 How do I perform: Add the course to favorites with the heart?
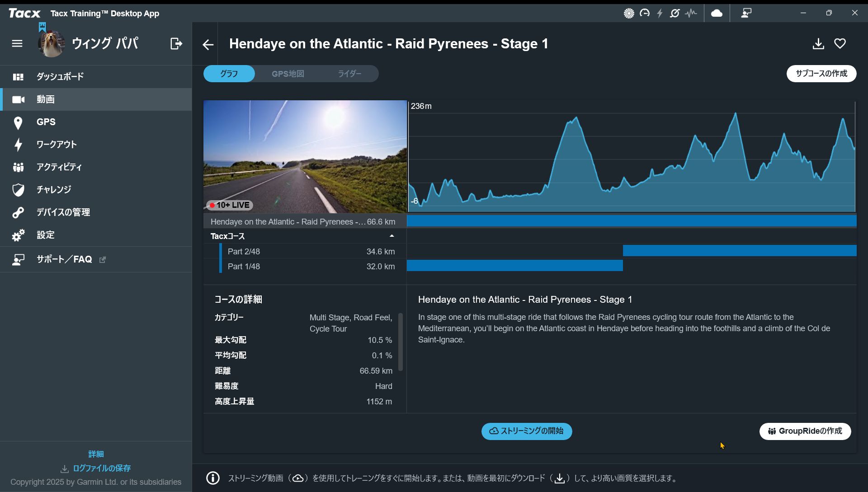[840, 44]
